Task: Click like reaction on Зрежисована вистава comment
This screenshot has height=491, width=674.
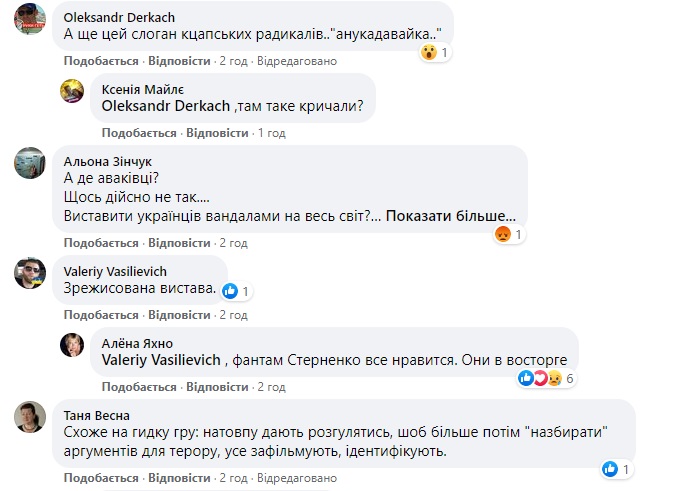Action: click(x=231, y=291)
